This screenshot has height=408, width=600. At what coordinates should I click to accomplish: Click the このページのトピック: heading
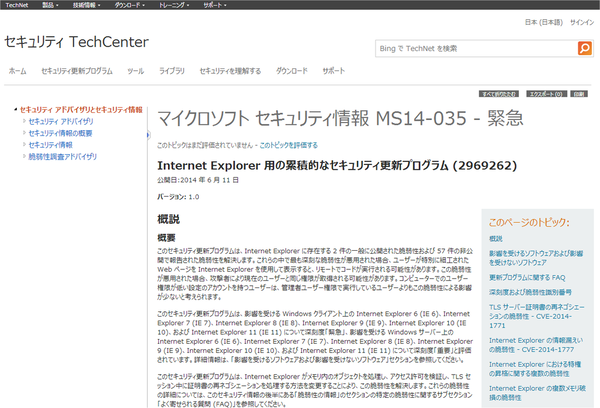click(529, 222)
